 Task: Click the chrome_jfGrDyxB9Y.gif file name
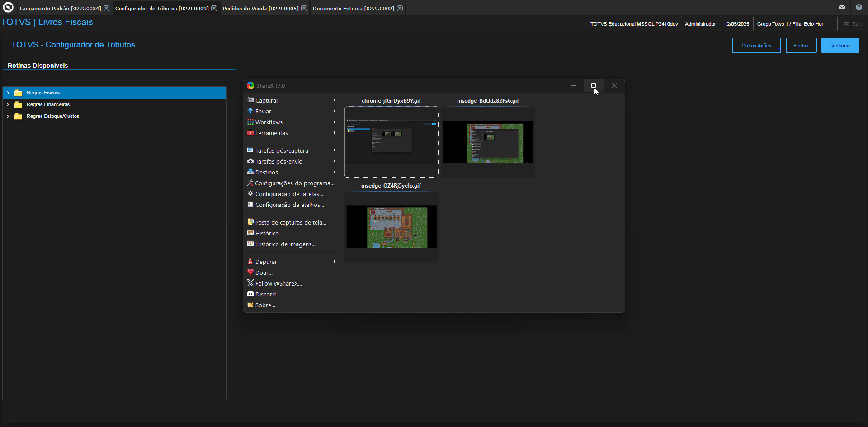click(x=391, y=101)
